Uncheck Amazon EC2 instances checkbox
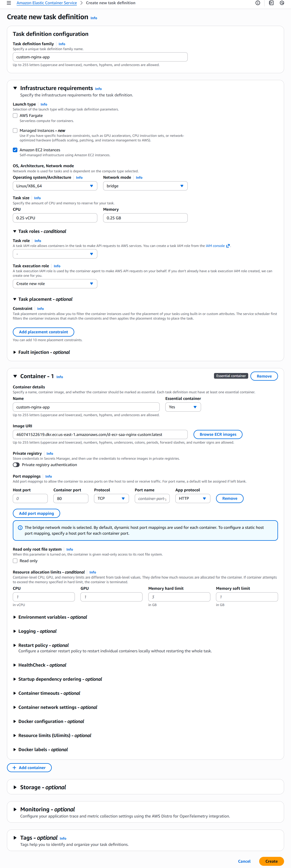The height and width of the screenshot is (868, 291). [x=15, y=150]
